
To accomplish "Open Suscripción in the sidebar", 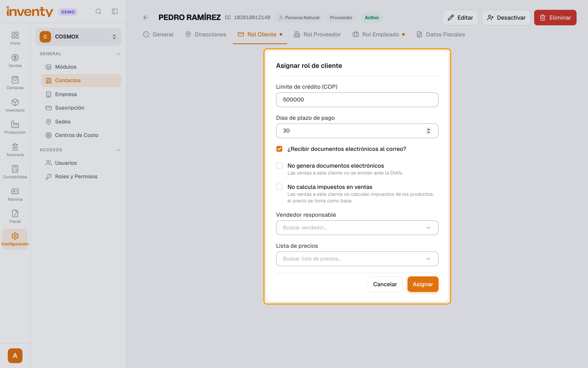I will click(x=81, y=108).
